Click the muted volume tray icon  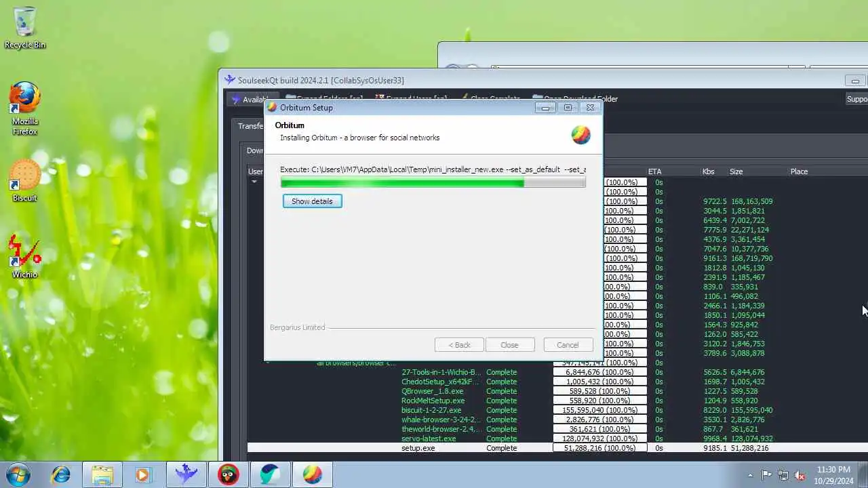800,475
